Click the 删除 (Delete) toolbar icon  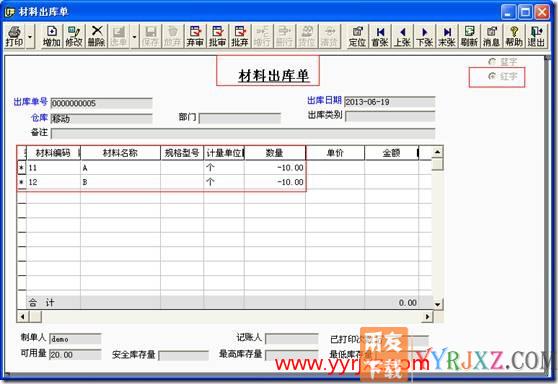tap(96, 36)
